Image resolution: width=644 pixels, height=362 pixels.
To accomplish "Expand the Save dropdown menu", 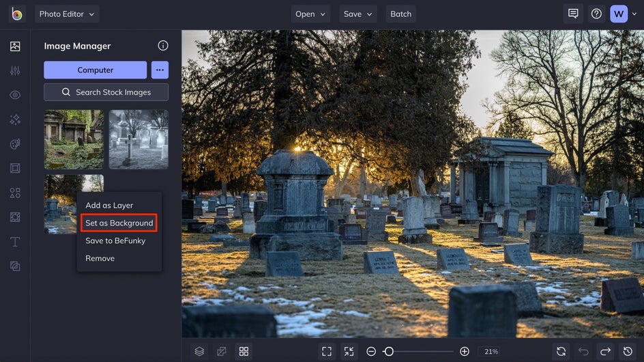I will pos(357,14).
